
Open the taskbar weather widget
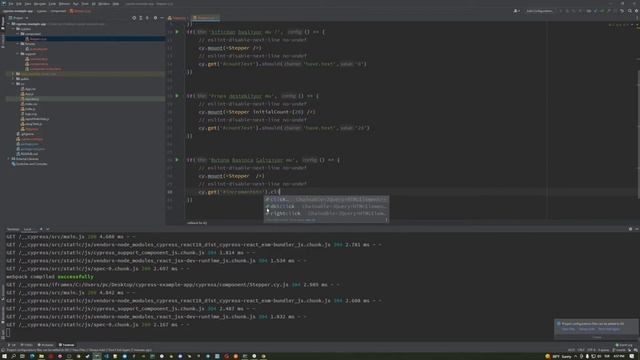[558, 356]
